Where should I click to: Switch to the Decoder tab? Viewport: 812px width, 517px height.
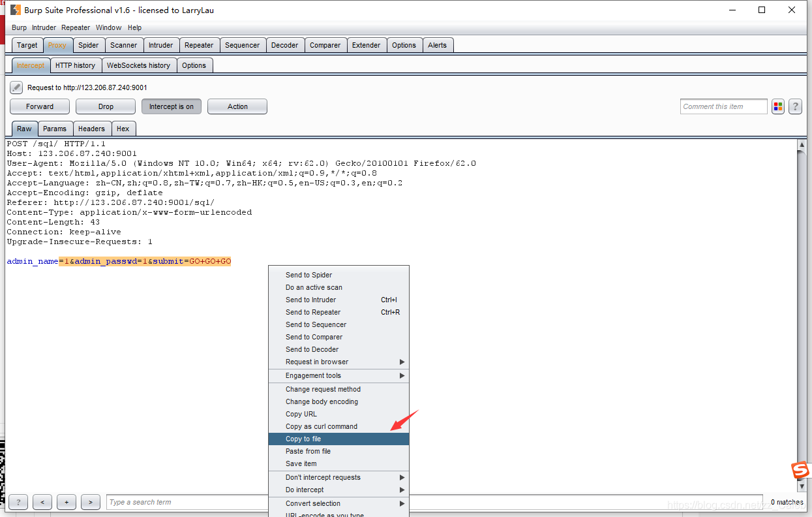(285, 45)
